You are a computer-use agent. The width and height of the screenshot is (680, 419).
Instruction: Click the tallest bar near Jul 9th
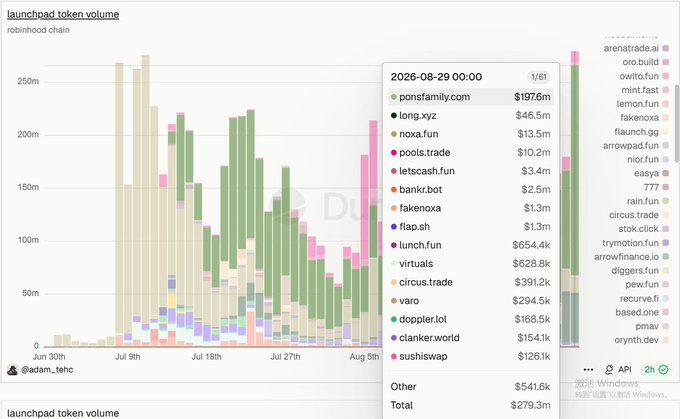(146, 200)
